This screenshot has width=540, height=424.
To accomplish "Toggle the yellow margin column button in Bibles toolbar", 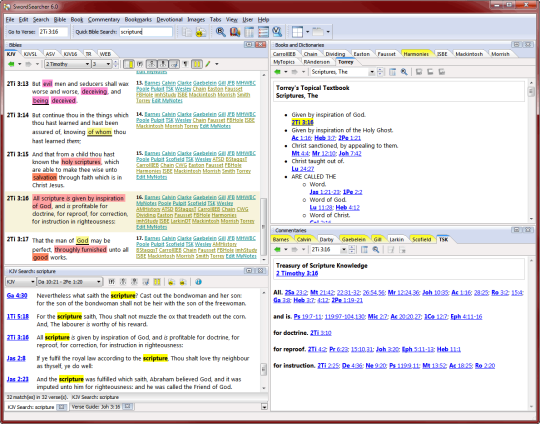I will (129, 64).
